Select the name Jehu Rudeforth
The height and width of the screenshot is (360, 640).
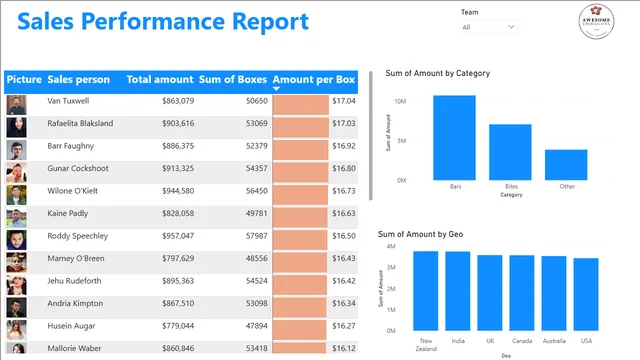pyautogui.click(x=74, y=281)
